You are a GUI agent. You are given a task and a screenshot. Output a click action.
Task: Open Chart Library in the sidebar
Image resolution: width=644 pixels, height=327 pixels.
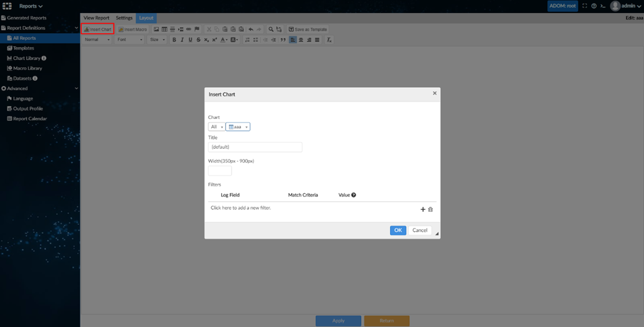[27, 59]
